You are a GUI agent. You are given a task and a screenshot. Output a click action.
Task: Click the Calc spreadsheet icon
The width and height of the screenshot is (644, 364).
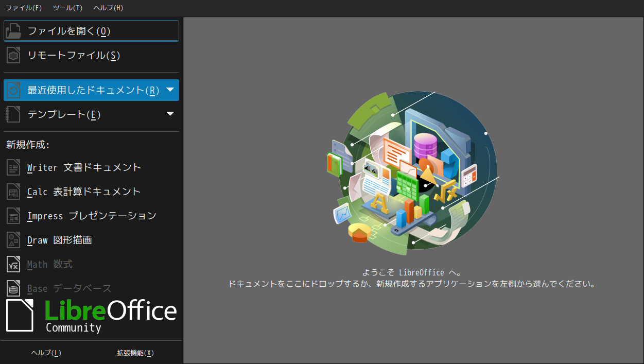tap(13, 192)
